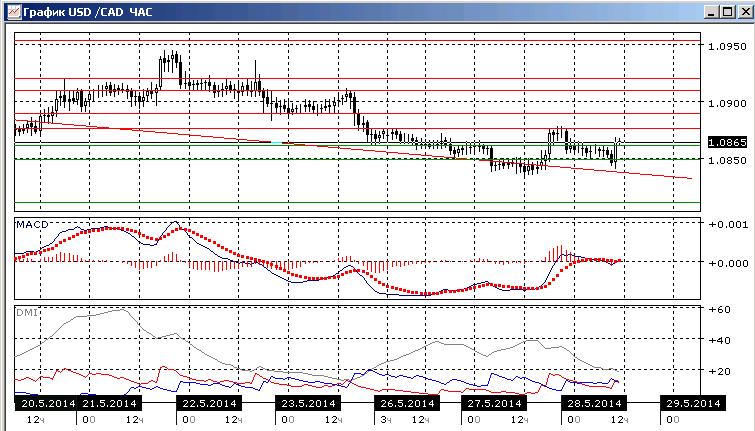Click the DMI indicator label
The image size is (755, 431).
coord(27,313)
